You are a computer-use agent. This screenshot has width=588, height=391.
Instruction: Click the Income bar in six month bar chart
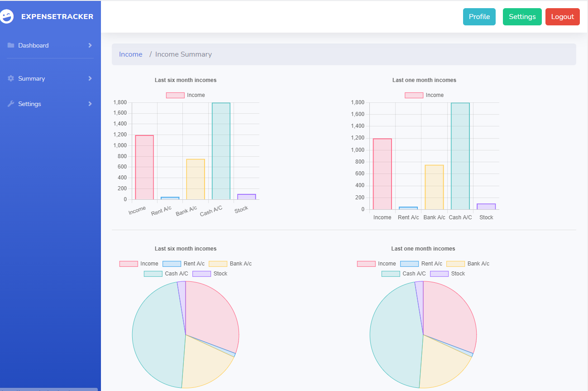144,167
